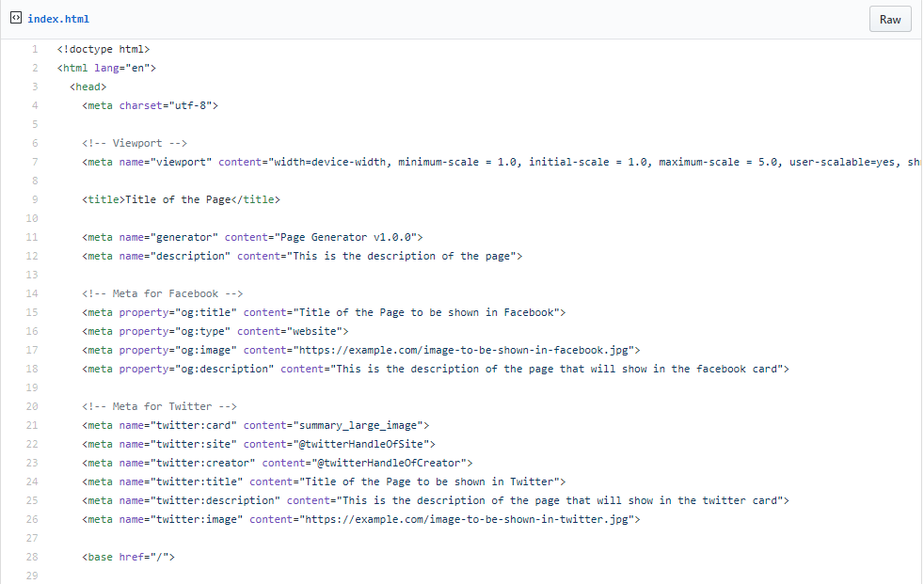This screenshot has height=584, width=924.
Task: Click the Title of the Page text
Action: tap(183, 198)
